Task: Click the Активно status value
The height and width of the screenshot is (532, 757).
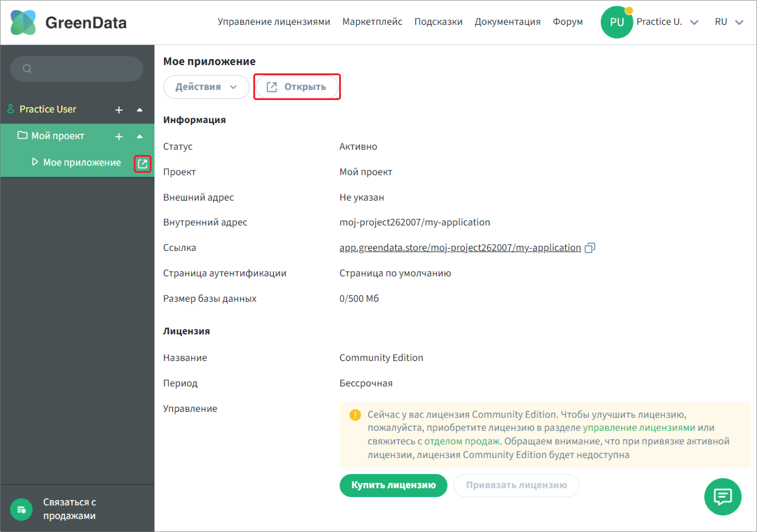Action: pos(358,146)
